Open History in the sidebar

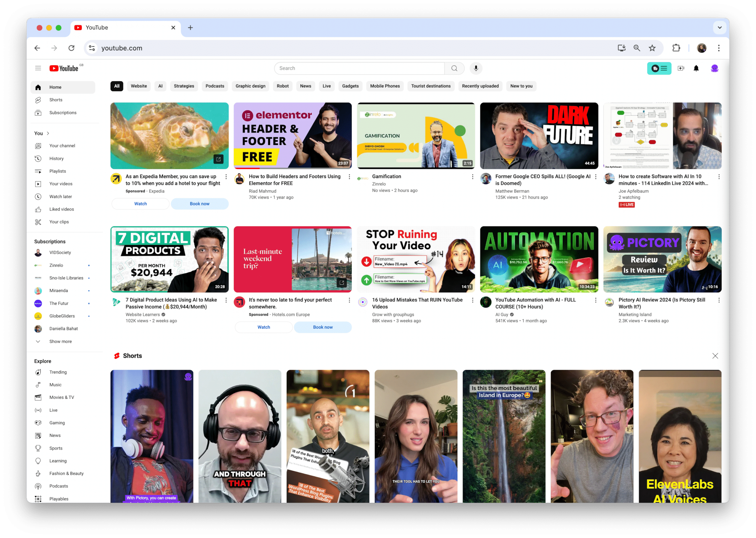point(63,159)
